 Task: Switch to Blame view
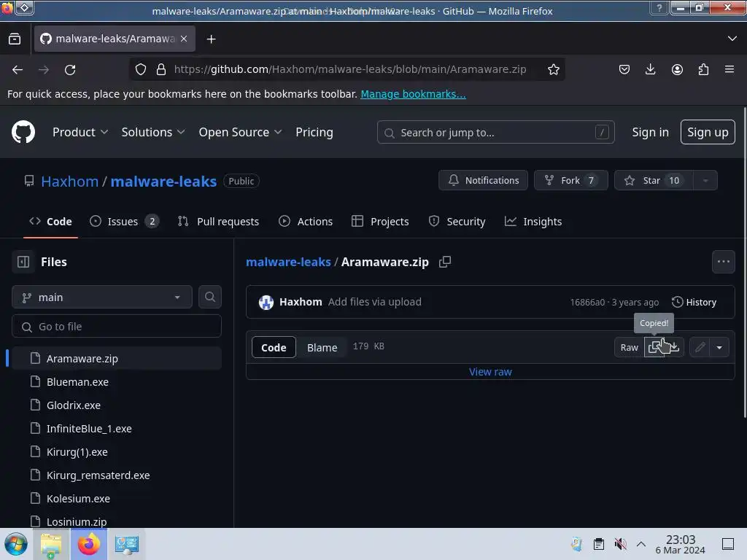click(322, 347)
